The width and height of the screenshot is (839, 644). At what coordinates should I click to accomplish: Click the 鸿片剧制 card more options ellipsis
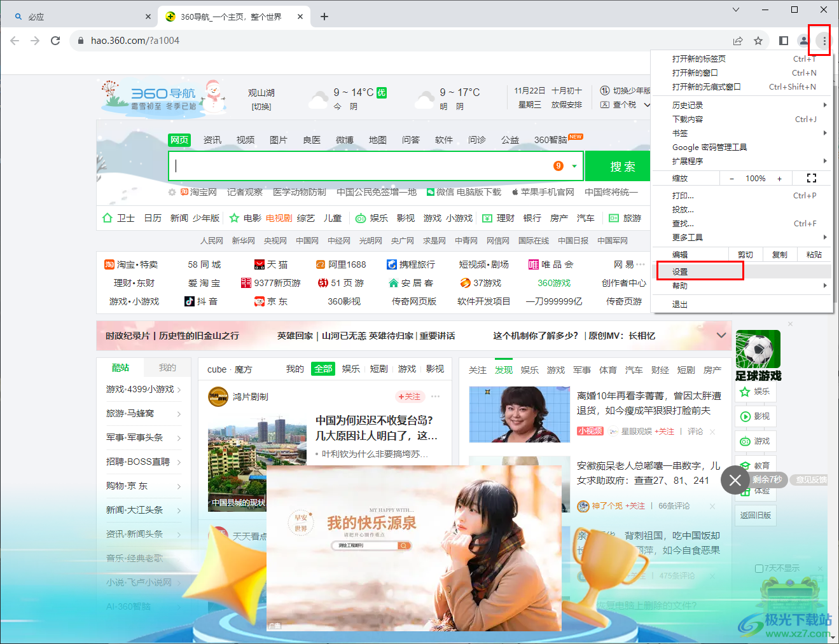[x=436, y=396]
